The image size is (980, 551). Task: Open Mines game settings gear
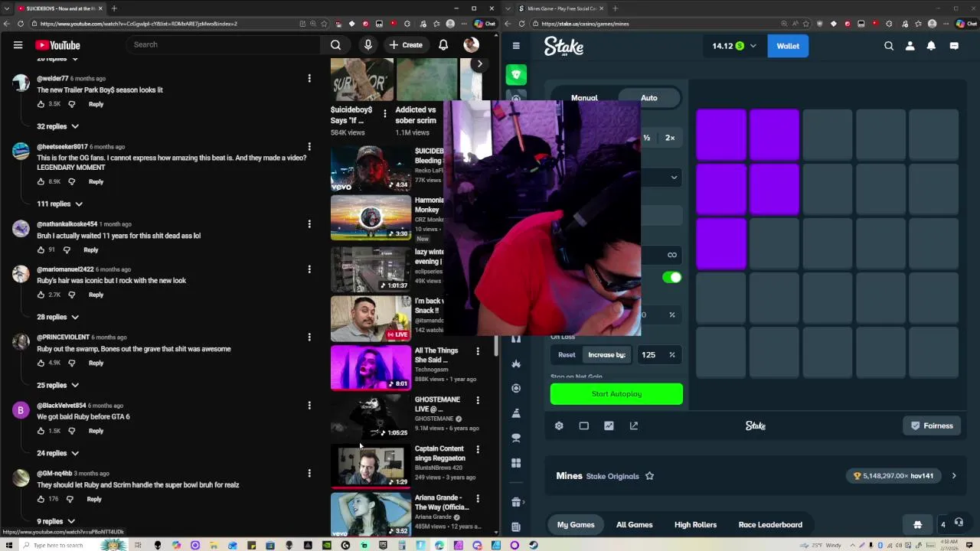(x=559, y=425)
